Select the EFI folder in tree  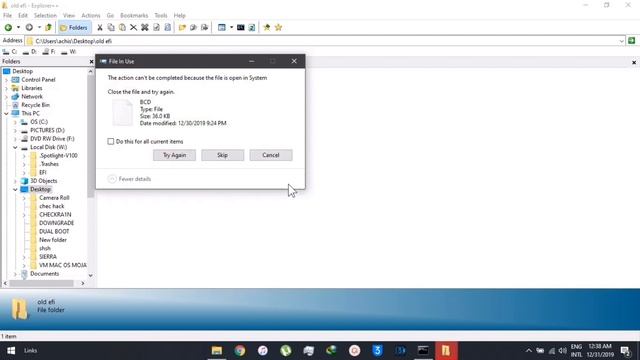42,173
